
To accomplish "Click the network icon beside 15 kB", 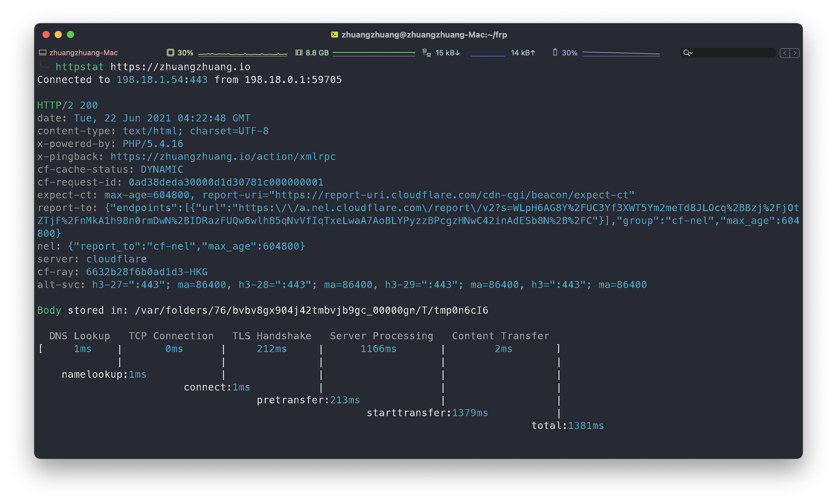I will [426, 53].
